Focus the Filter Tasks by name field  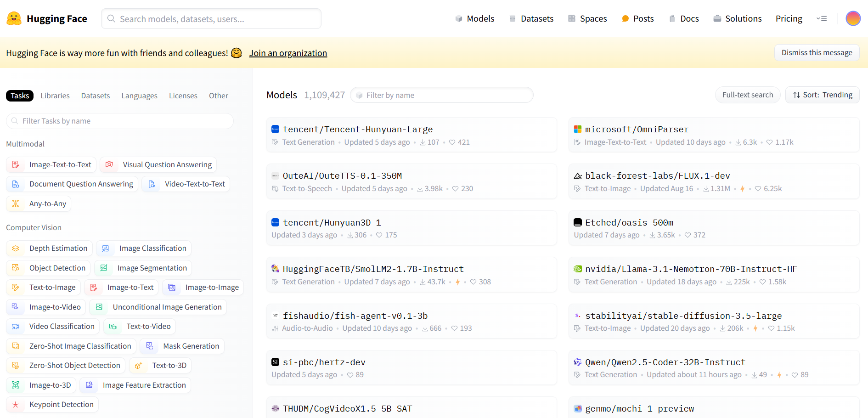(120, 121)
